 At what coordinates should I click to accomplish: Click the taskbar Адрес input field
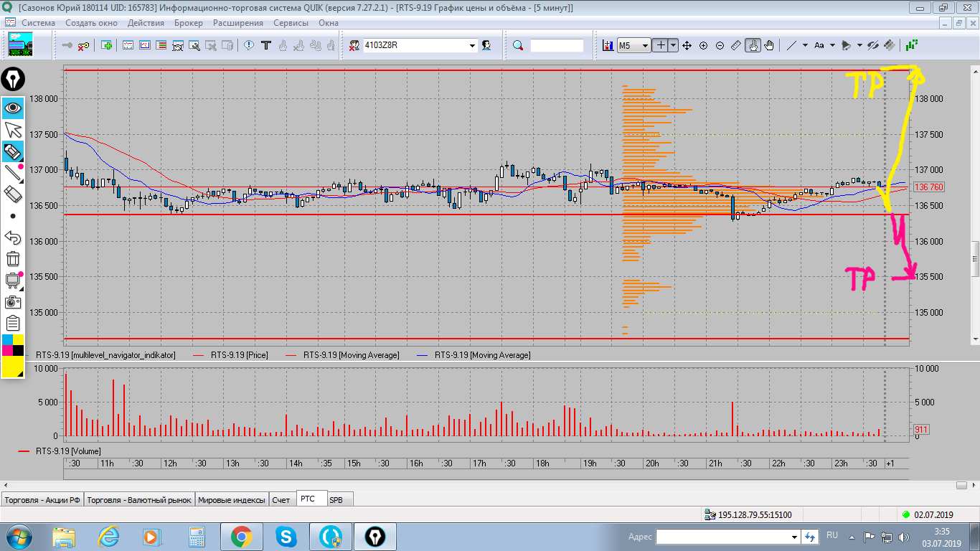[x=722, y=537]
